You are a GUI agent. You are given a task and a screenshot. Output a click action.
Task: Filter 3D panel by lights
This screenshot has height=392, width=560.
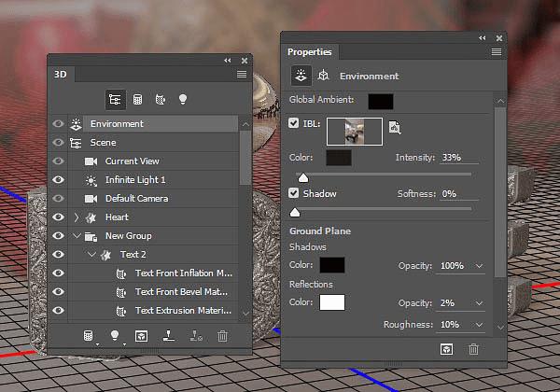[x=183, y=99]
